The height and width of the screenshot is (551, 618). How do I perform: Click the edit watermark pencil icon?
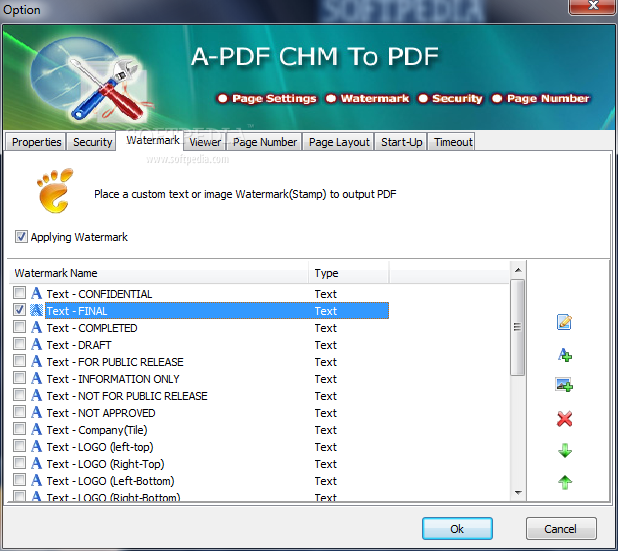[x=564, y=322]
